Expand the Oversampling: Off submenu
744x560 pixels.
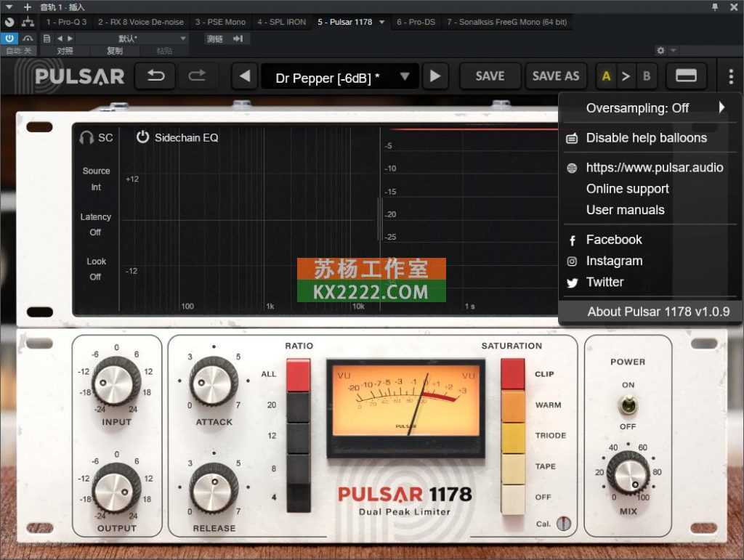[650, 108]
